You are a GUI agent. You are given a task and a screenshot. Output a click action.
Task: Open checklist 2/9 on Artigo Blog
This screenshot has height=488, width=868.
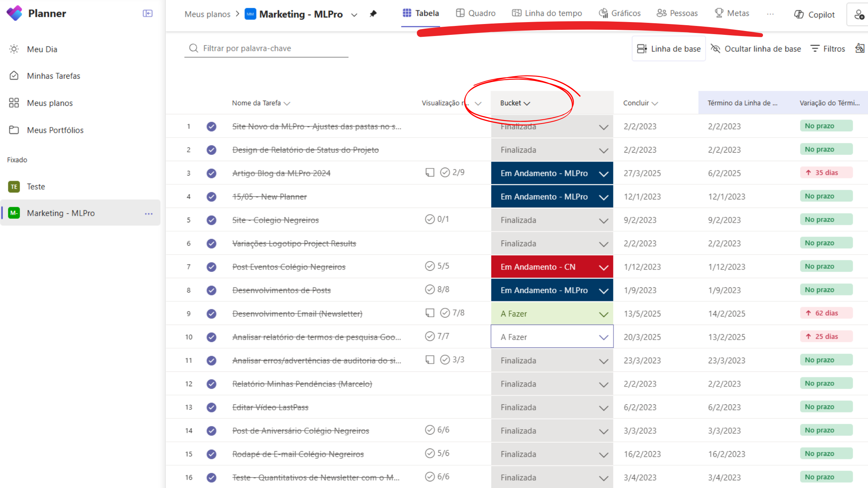click(x=452, y=172)
